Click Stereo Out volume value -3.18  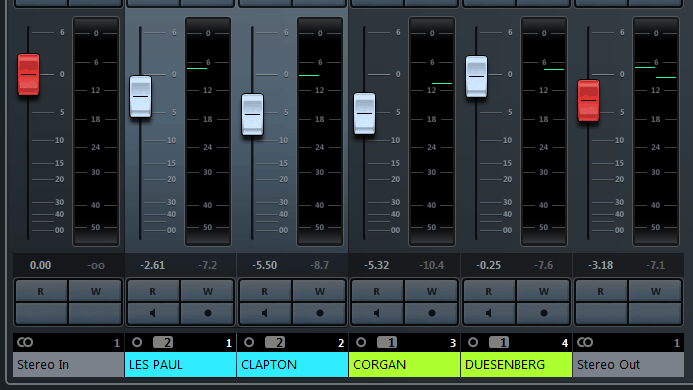[601, 265]
